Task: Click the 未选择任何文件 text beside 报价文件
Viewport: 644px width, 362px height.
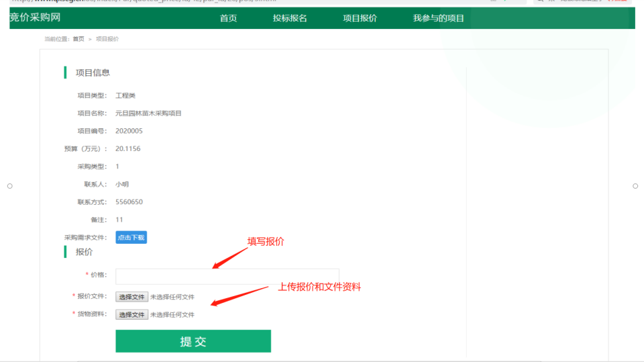Action: [x=172, y=297]
